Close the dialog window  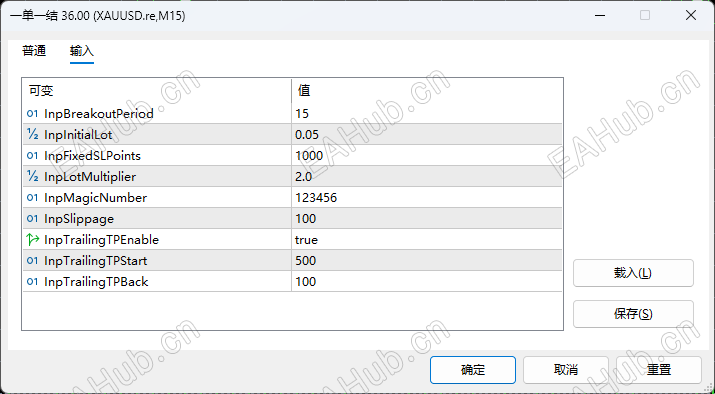[691, 16]
